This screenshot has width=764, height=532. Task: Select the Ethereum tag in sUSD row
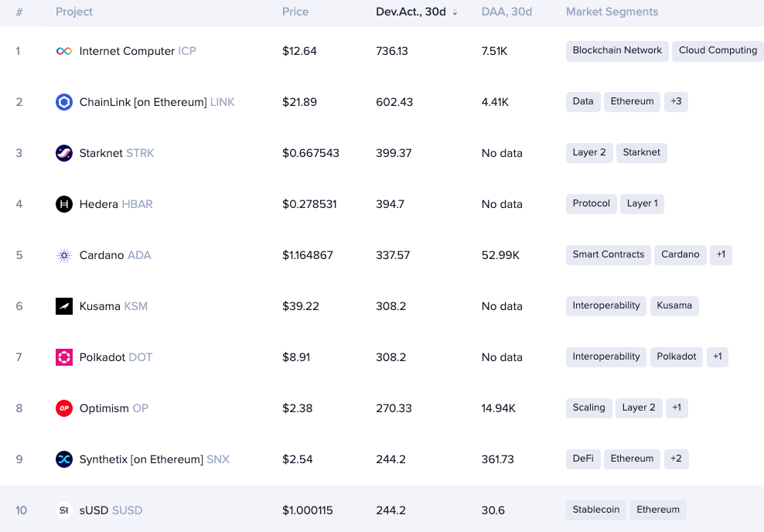coord(658,510)
